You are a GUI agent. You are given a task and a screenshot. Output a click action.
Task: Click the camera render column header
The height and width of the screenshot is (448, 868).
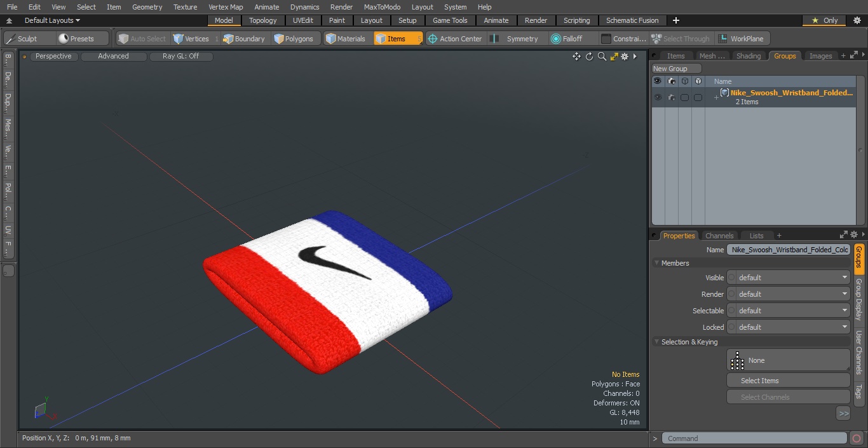pos(672,81)
